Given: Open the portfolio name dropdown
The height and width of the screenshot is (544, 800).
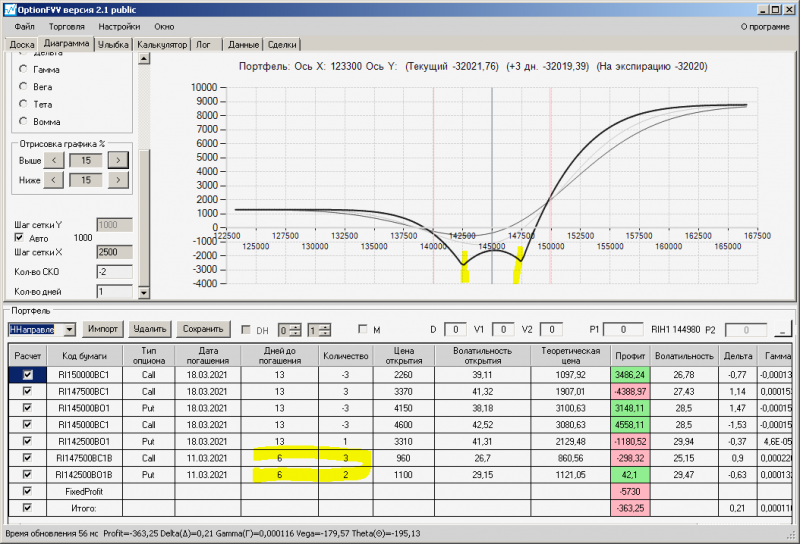Looking at the screenshot, I should 69,329.
